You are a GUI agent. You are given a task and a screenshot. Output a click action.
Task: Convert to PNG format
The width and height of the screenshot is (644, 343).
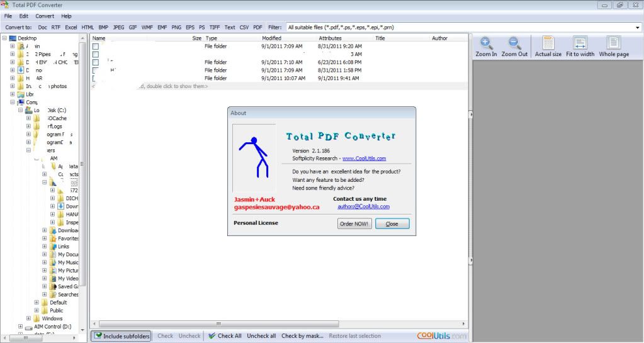coord(176,28)
